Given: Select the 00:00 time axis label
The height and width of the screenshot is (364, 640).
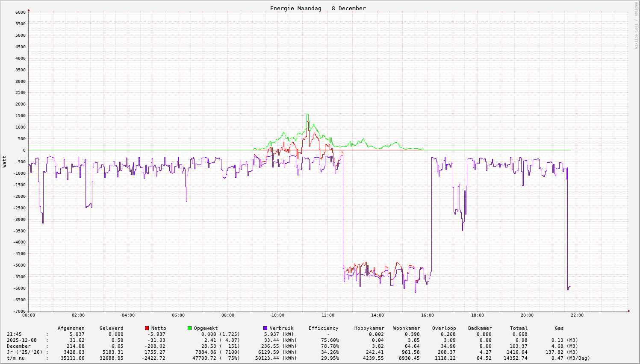Looking at the screenshot, I should pyautogui.click(x=29, y=315).
